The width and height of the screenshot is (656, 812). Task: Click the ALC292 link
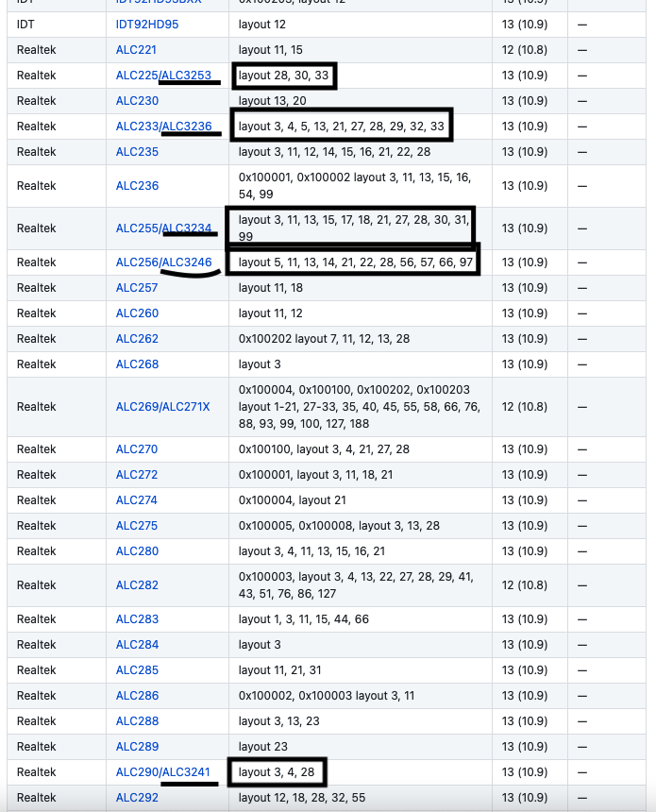pos(137,797)
